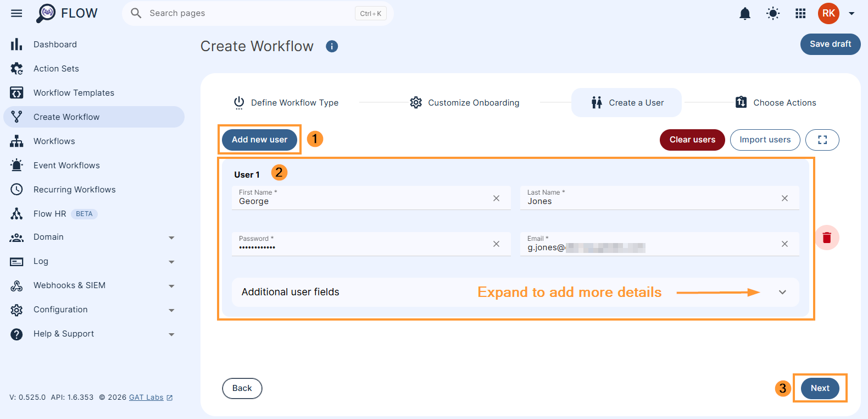Go to Define Workflow Type step
Image resolution: width=868 pixels, height=419 pixels.
coord(286,103)
